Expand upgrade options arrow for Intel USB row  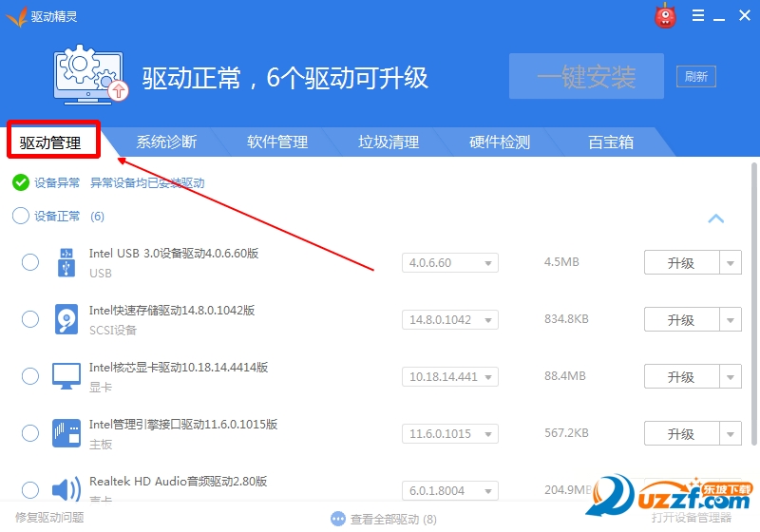pyautogui.click(x=731, y=262)
